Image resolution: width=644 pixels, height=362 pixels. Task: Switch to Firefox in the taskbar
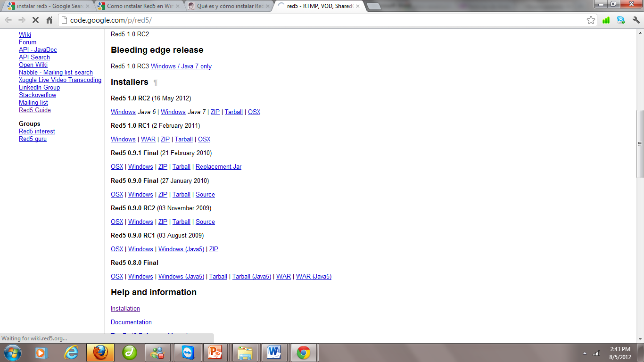[x=100, y=353]
